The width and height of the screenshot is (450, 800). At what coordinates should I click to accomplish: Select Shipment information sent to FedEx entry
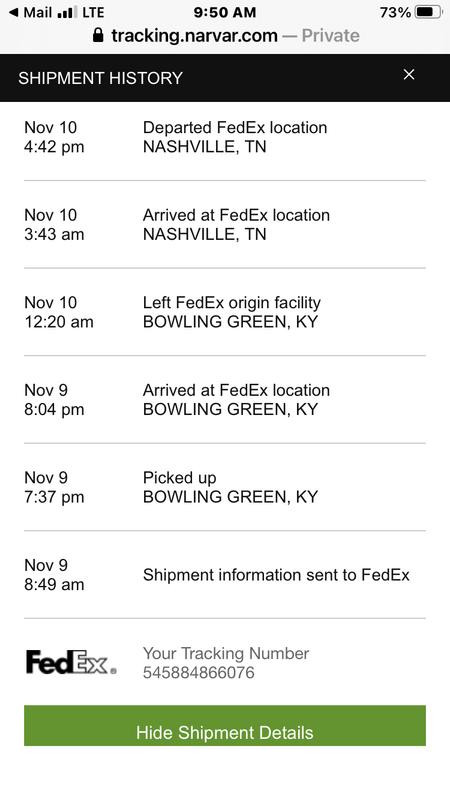(224, 574)
